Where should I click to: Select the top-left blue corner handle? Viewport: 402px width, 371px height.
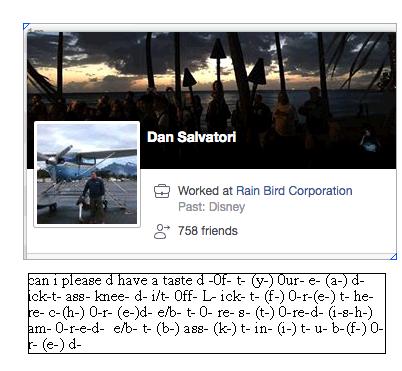26,26
